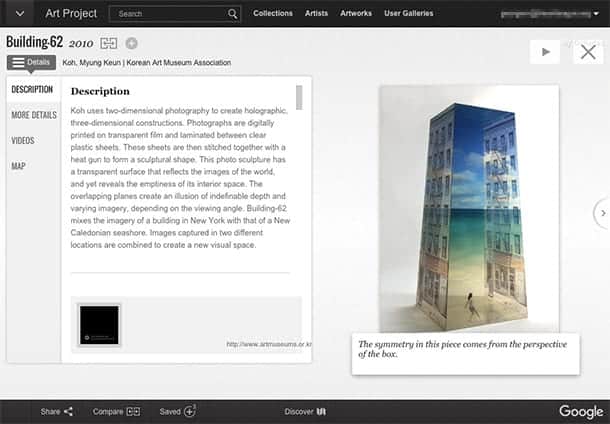This screenshot has width=610, height=424.
Task: Click the description panel scrollbar thumb
Action: (x=299, y=98)
